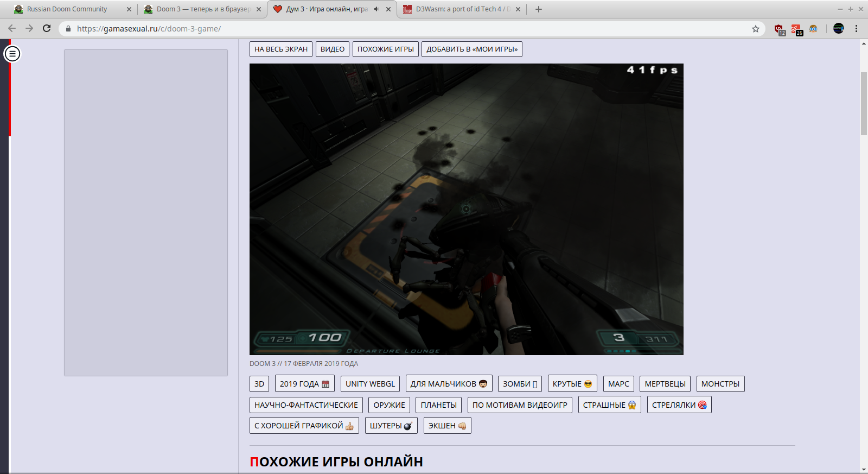Click the 'ПОХОЖИЕ ИГРЫ ОНЛАЙН' heading

click(336, 462)
